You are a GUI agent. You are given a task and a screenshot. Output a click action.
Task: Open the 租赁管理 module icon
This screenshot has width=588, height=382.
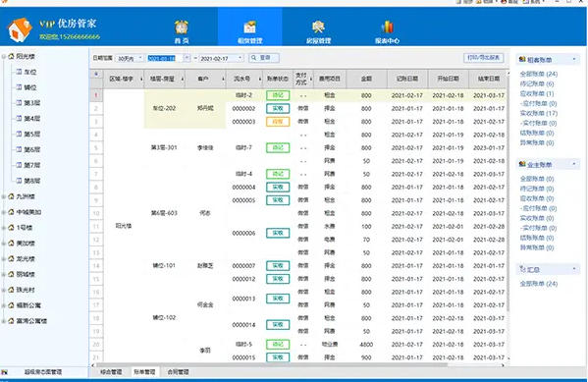click(x=249, y=27)
